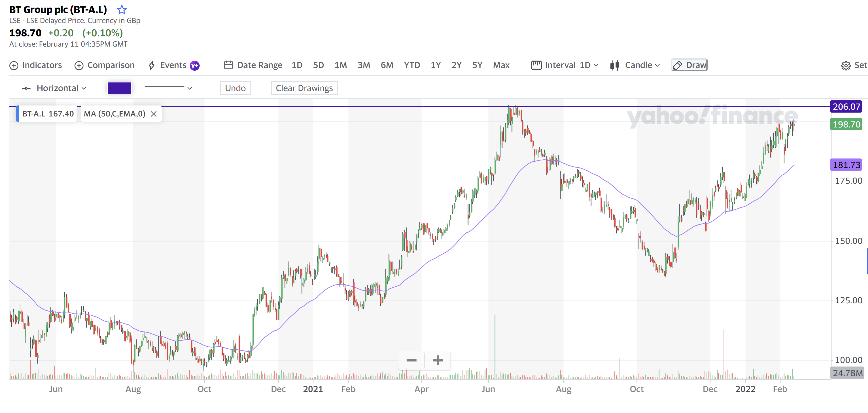
Task: Click the Date Range label
Action: (x=260, y=65)
